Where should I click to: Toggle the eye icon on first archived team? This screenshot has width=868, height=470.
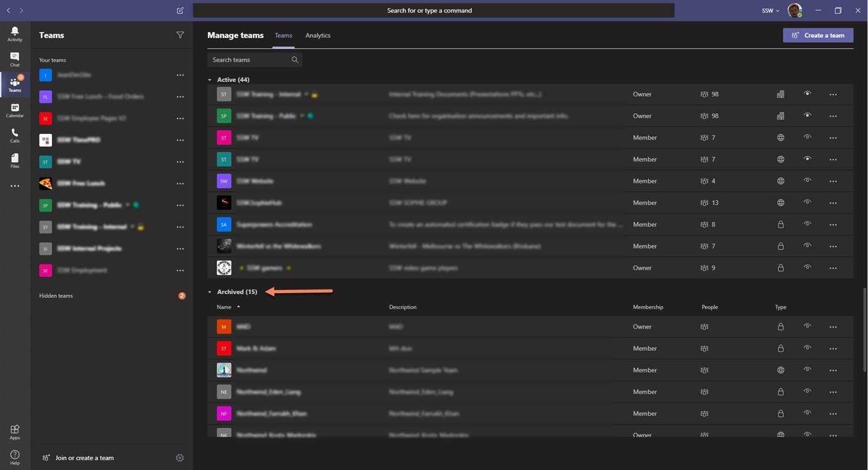pos(807,326)
